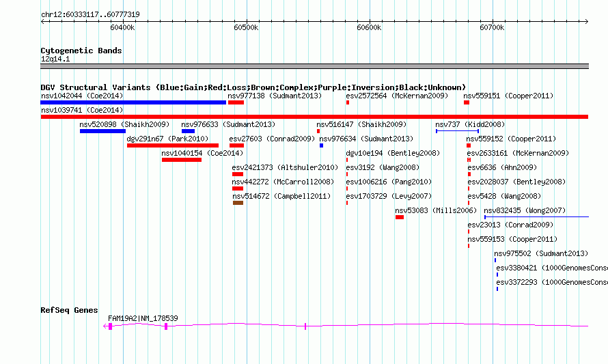Click the 60700k ruler mark
The image size is (608, 364).
[x=492, y=28]
